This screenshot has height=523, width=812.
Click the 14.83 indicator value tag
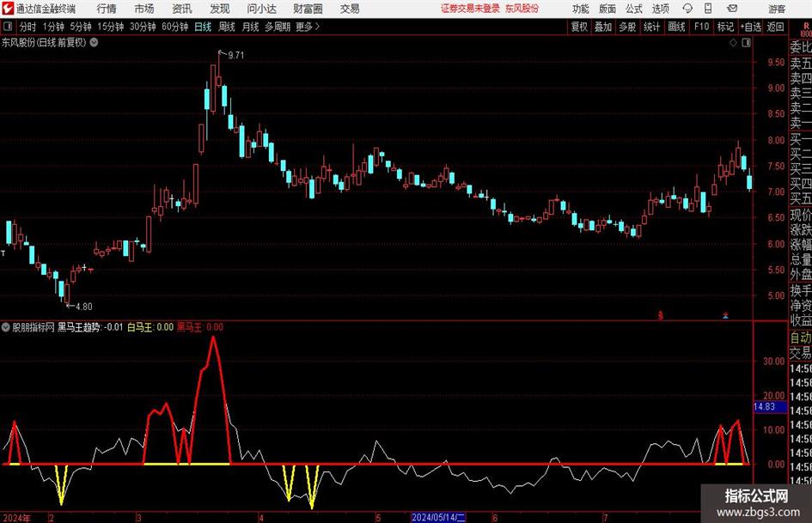[x=768, y=407]
